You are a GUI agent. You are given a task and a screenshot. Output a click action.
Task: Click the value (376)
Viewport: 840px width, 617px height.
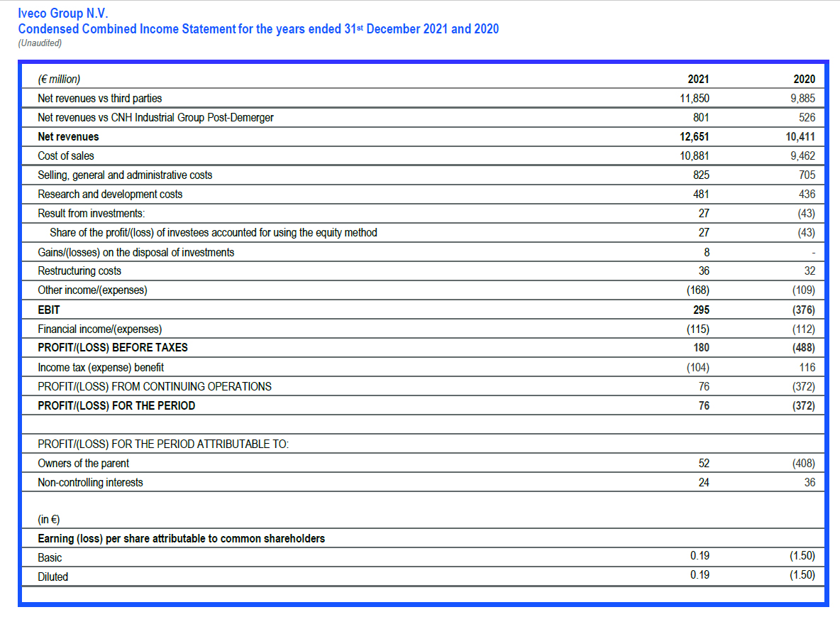tap(804, 310)
